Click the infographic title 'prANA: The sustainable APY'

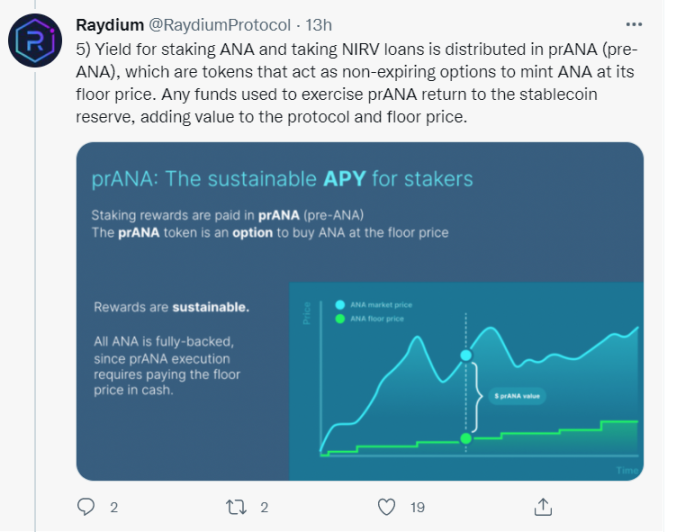pos(282,179)
